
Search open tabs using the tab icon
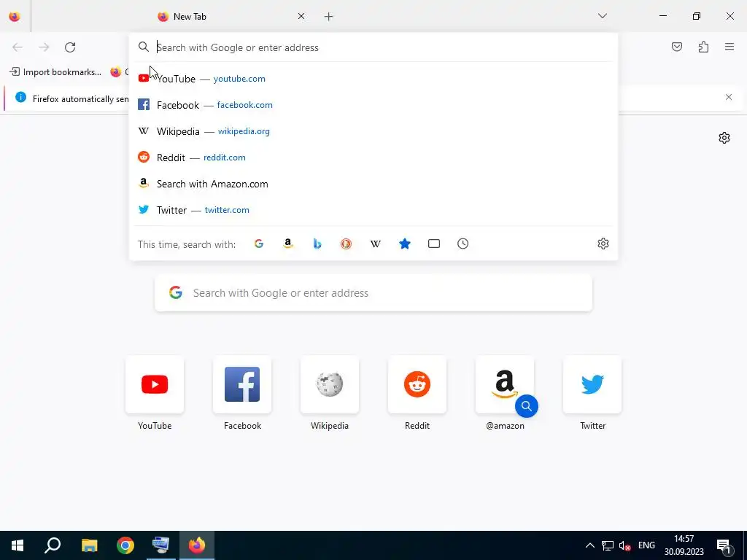(x=433, y=244)
